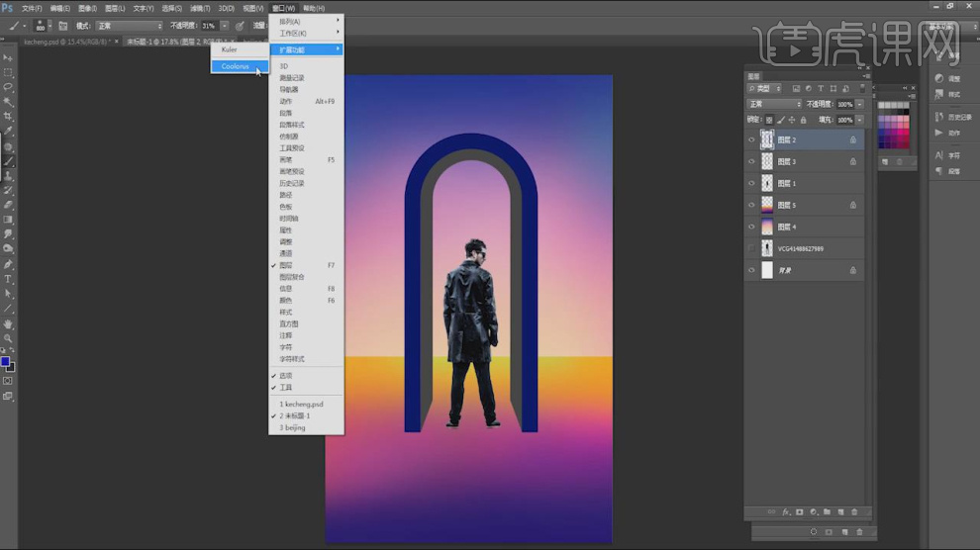Pick the Eyedropper tool
This screenshot has width=980, height=550.
pyautogui.click(x=8, y=132)
